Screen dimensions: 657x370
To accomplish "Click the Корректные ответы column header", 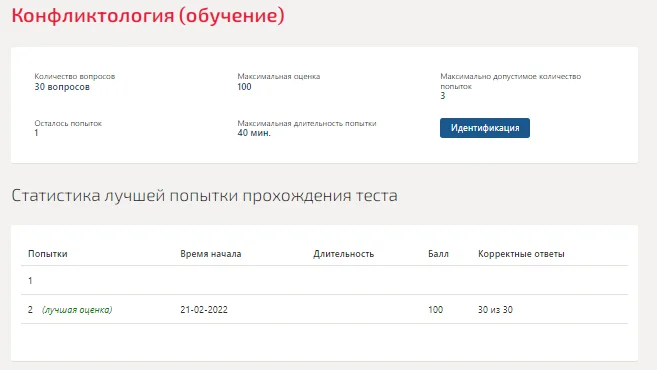I will click(x=521, y=254).
